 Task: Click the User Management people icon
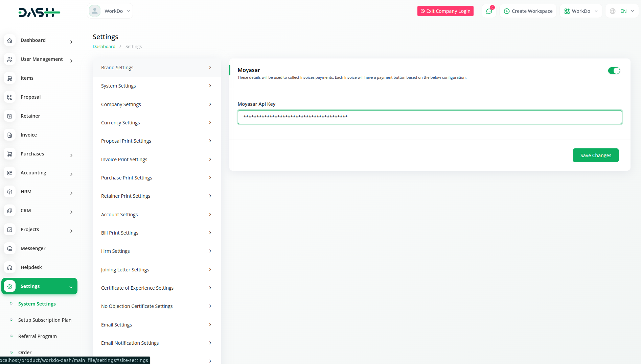pyautogui.click(x=10, y=59)
